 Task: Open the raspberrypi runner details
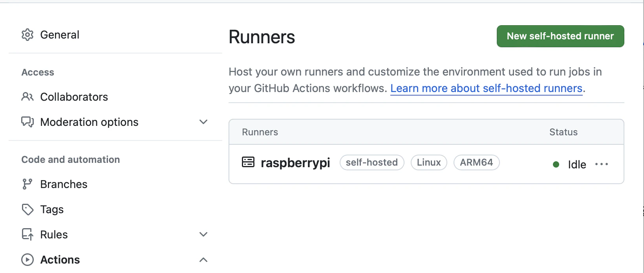pyautogui.click(x=295, y=162)
